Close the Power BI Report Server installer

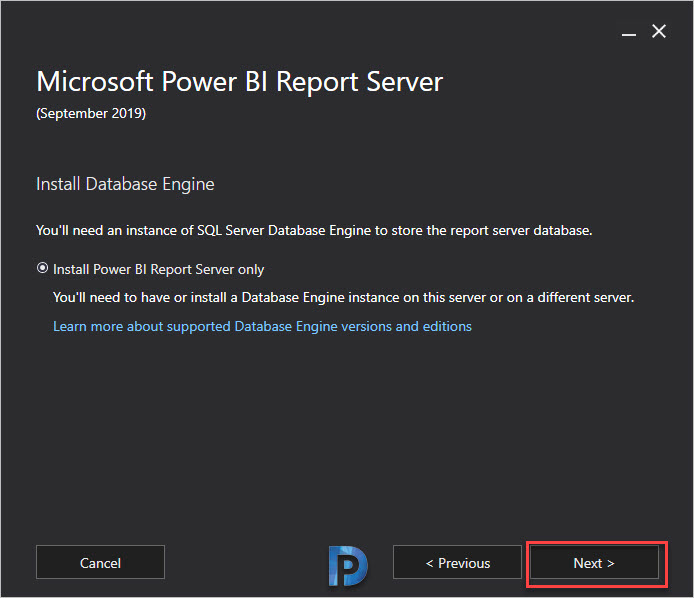point(659,31)
